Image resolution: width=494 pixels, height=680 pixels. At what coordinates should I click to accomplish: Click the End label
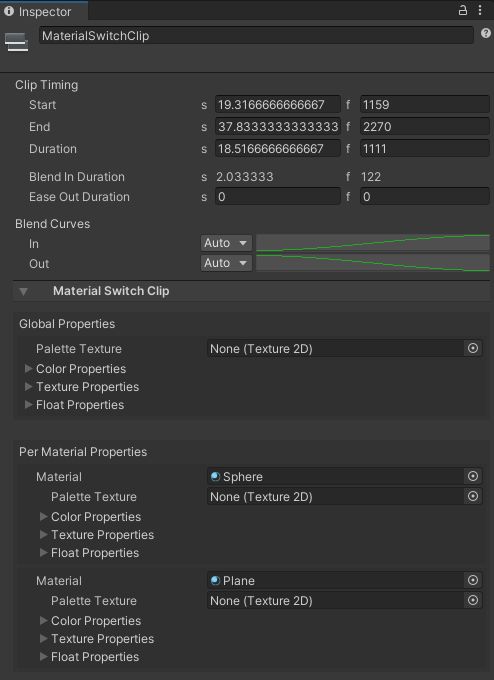coord(39,127)
